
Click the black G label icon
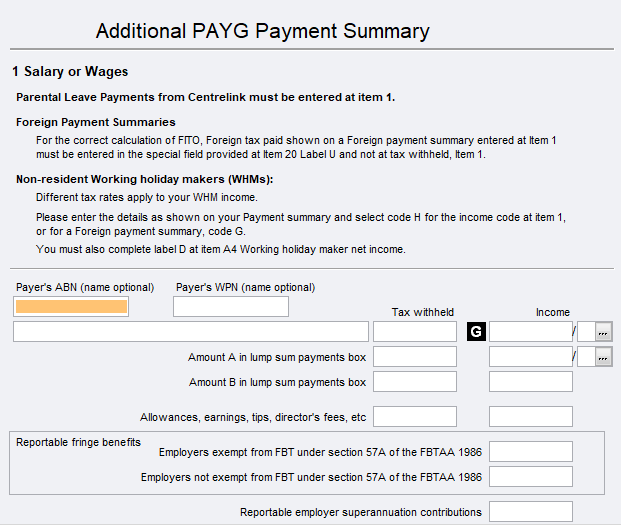(x=476, y=332)
